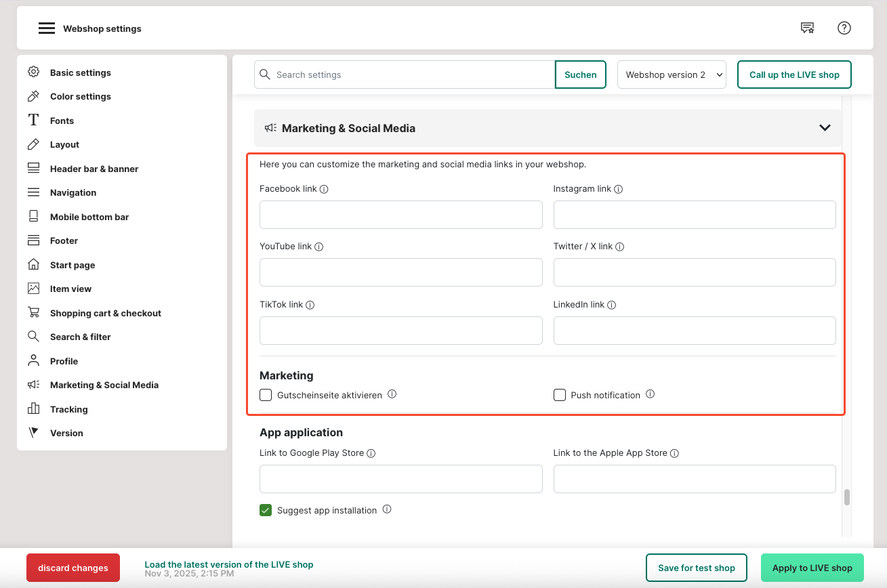Collapse the Marketing & Social Media section
The width and height of the screenshot is (887, 588).
point(825,128)
